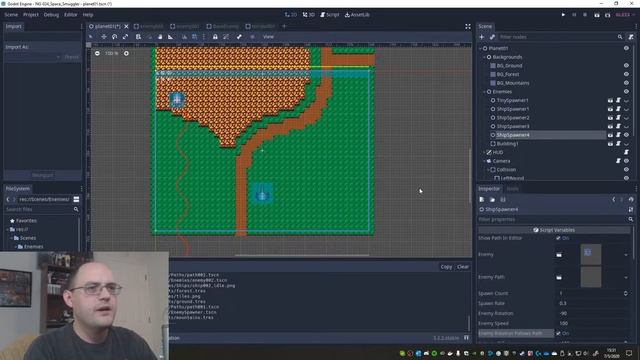
Task: Open Enemy Path property dropdown arrow
Action: (626, 277)
